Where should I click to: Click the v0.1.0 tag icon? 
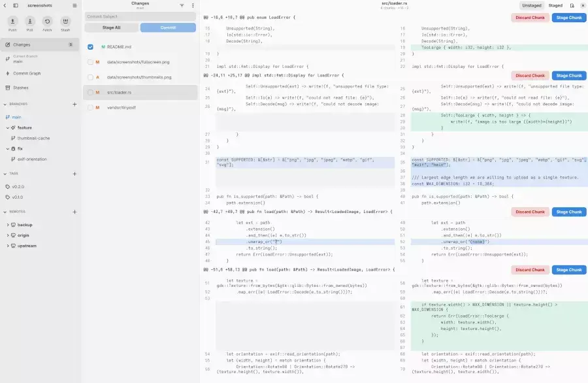[7, 197]
